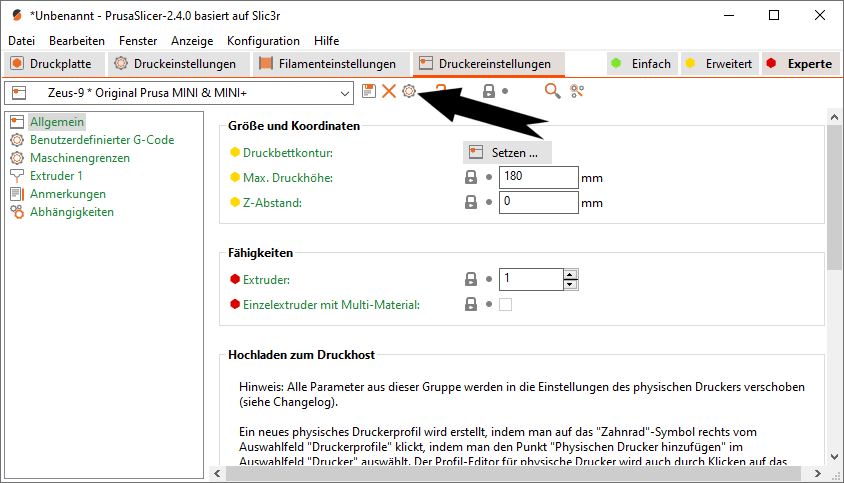Click the vertical scrollbar down arrow
Viewport: 844px width, 483px height.
(834, 457)
